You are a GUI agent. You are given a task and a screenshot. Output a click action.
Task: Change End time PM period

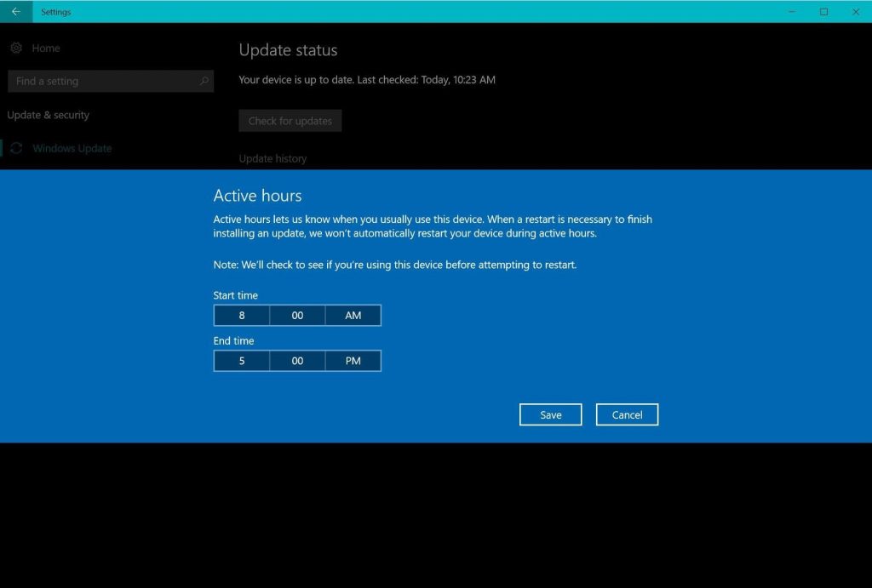point(353,361)
